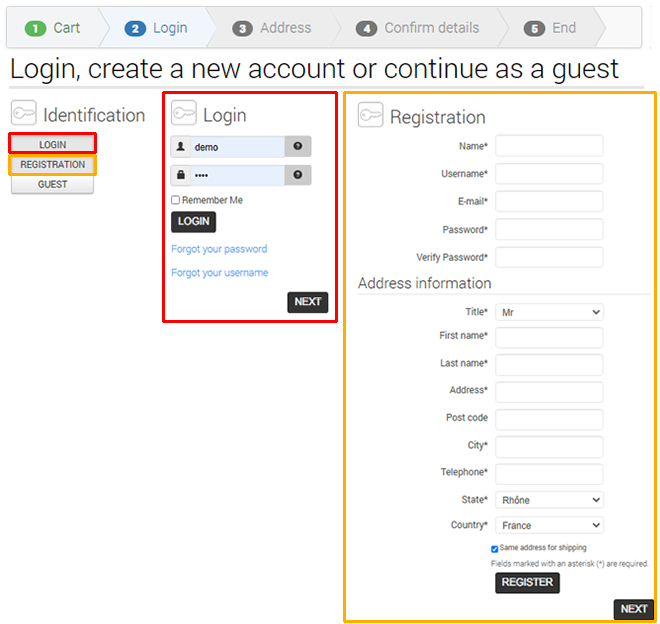Focus the E-mail field in Registration
Image resolution: width=660 pixels, height=624 pixels.
click(x=549, y=201)
